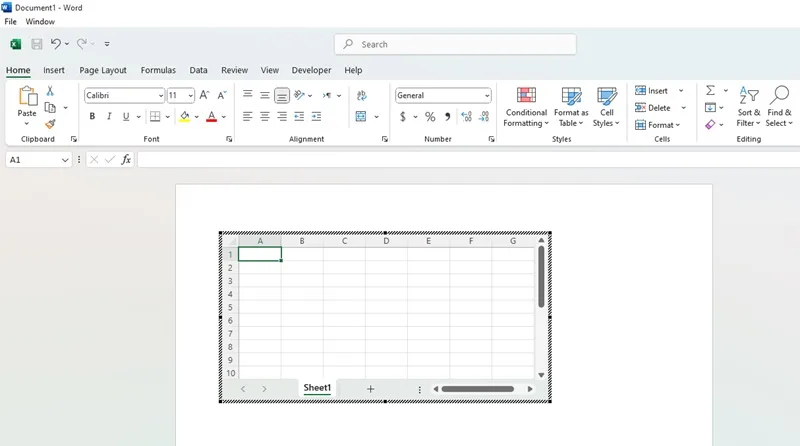Click the Sheet1 worksheet tab

click(317, 388)
